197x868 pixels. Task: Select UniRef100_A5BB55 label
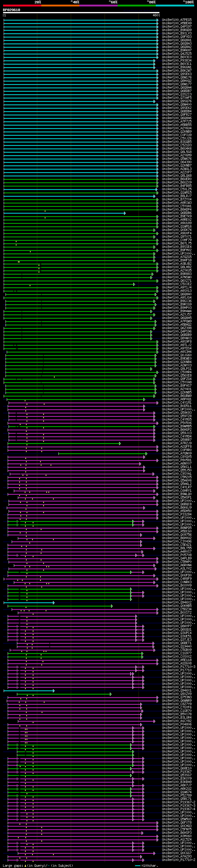point(177,125)
